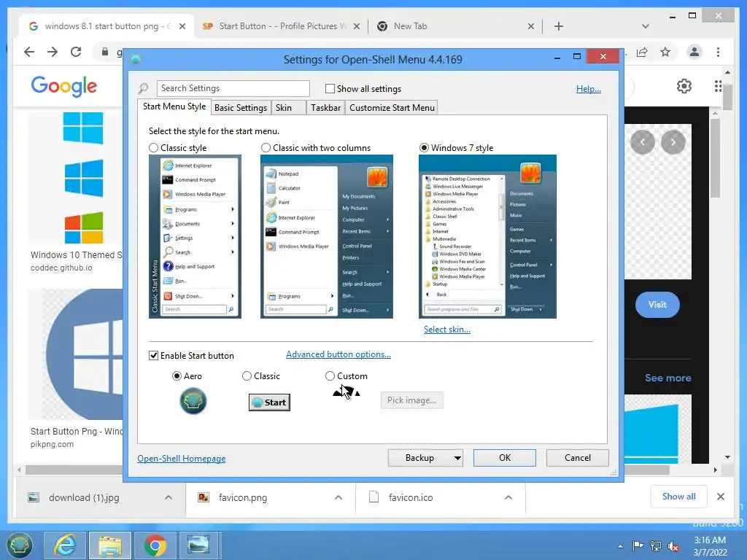
Task: Expand favicon.ico download options chevron
Action: coord(508,497)
